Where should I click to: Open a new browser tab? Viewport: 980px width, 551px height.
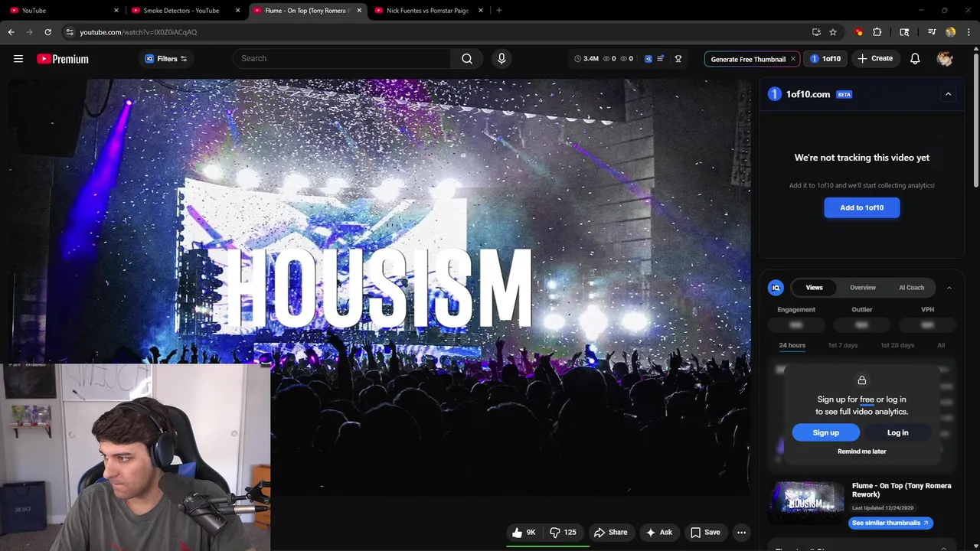[x=499, y=11]
